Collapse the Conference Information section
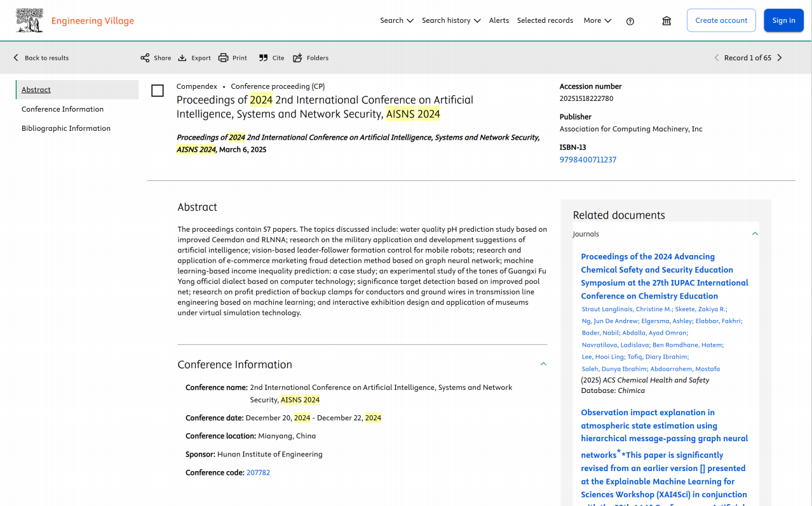Image resolution: width=812 pixels, height=506 pixels. point(543,364)
